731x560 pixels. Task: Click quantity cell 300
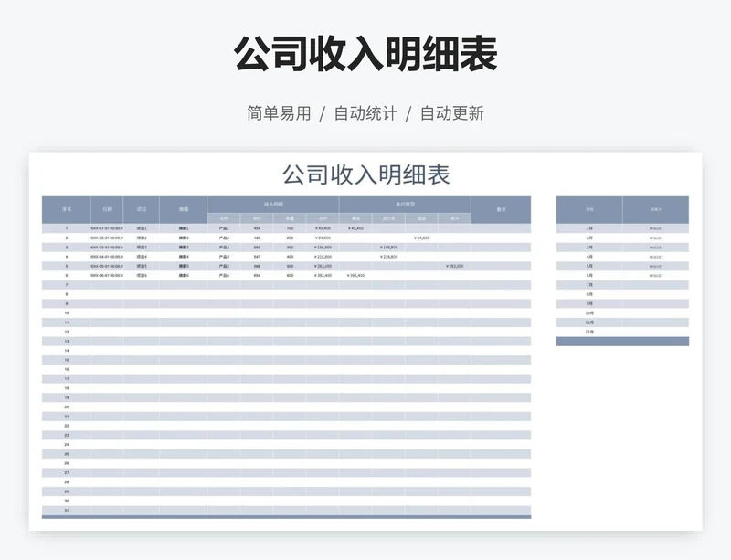coord(290,248)
